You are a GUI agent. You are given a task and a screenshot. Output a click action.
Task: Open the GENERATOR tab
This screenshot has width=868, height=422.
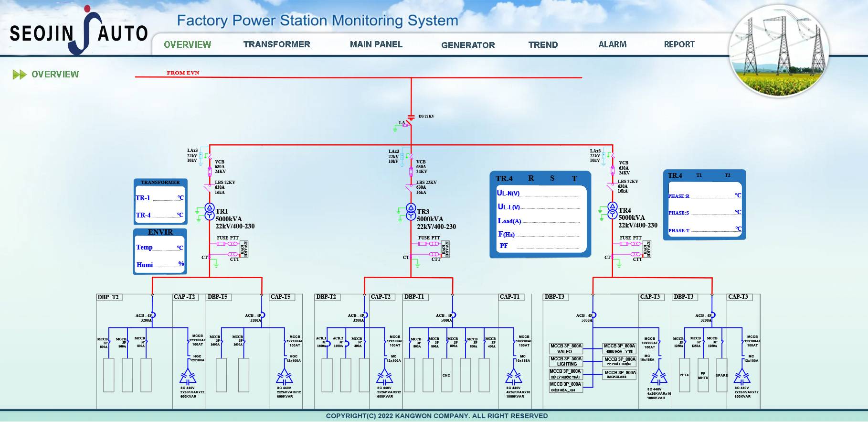tap(468, 45)
